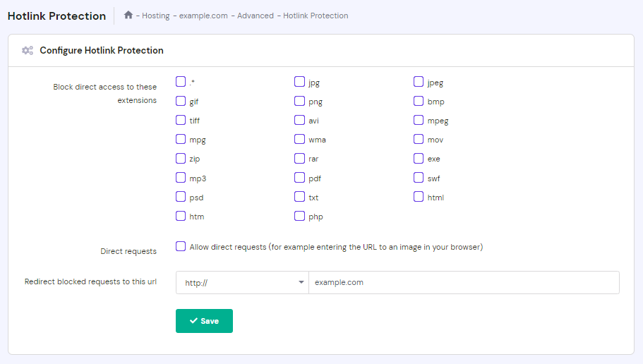Toggle Allow direct requests checkbox
643x364 pixels.
[181, 246]
